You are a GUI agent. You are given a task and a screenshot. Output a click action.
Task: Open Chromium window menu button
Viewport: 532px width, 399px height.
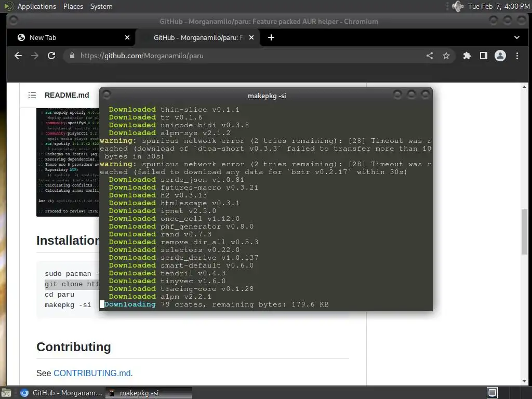tap(14, 21)
